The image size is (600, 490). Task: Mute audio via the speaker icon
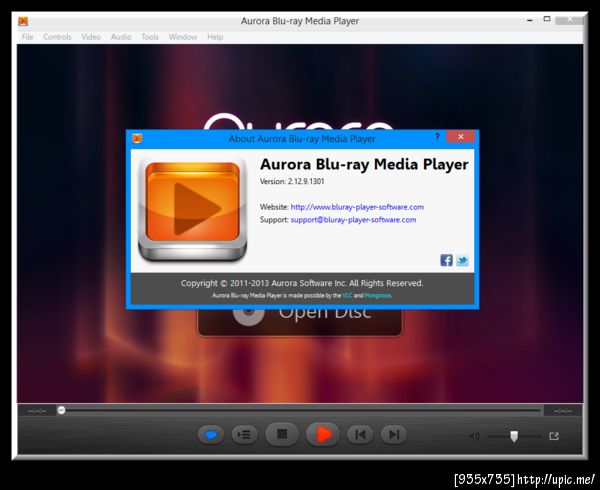(474, 436)
